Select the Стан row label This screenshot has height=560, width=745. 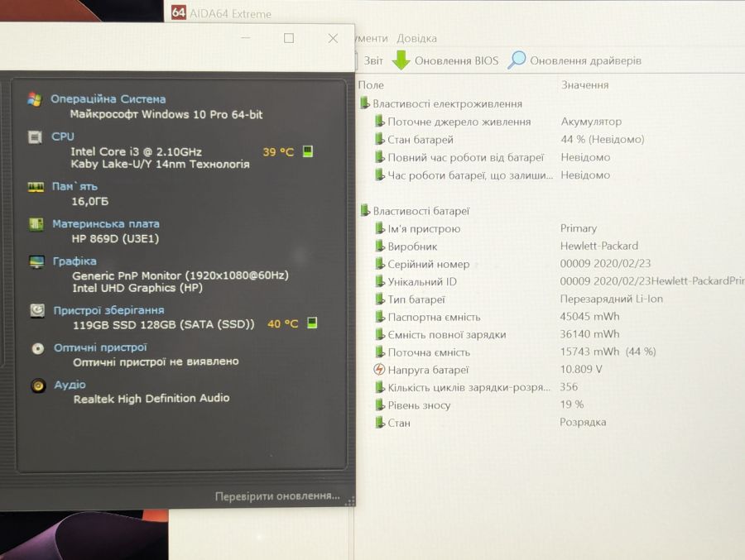click(399, 423)
